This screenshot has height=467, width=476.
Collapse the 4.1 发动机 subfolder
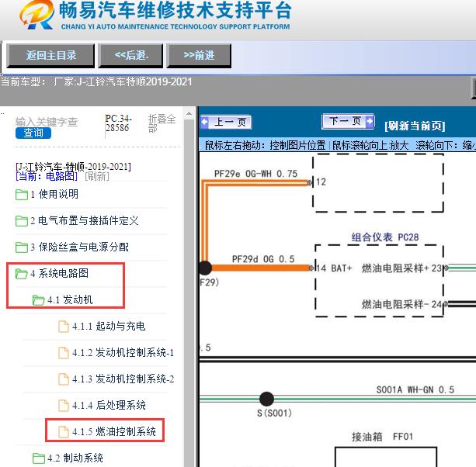click(70, 299)
